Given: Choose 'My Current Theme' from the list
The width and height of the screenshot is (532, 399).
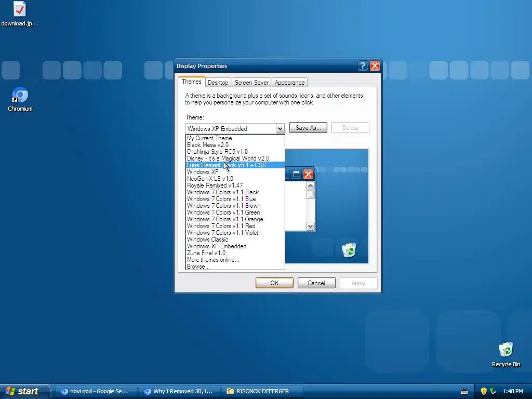Looking at the screenshot, I should tap(235, 138).
